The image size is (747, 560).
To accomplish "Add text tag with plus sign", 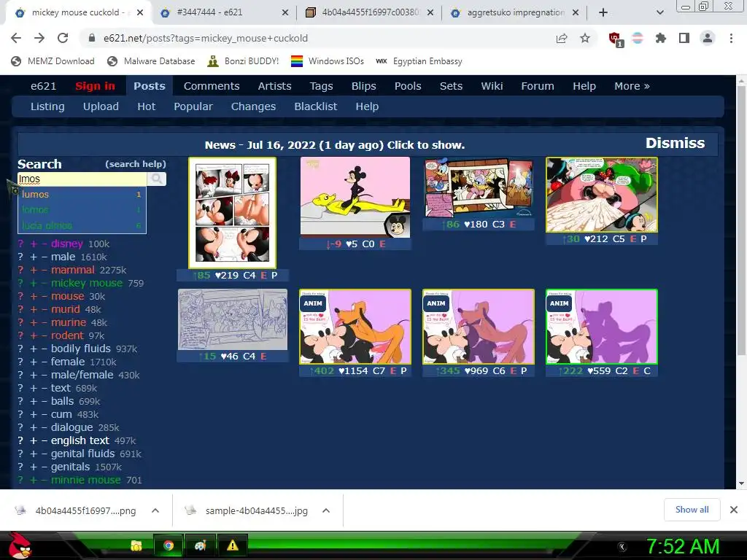I will tap(34, 388).
